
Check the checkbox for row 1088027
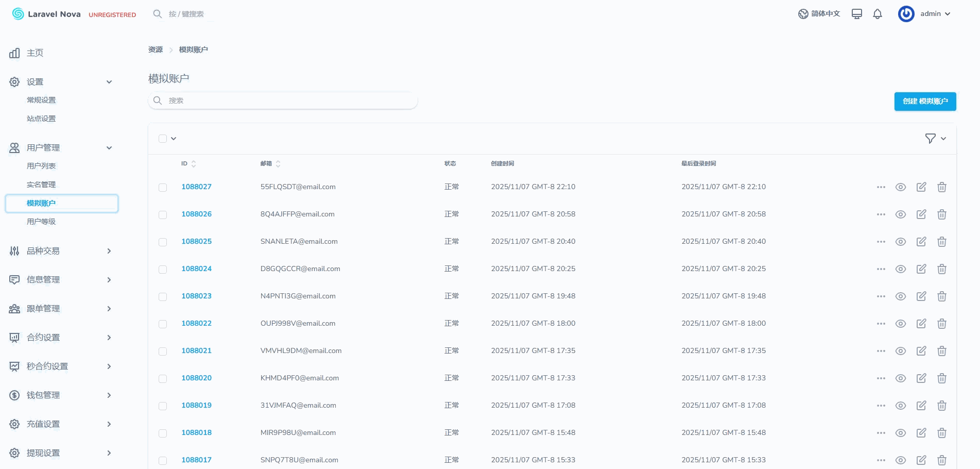pos(163,188)
